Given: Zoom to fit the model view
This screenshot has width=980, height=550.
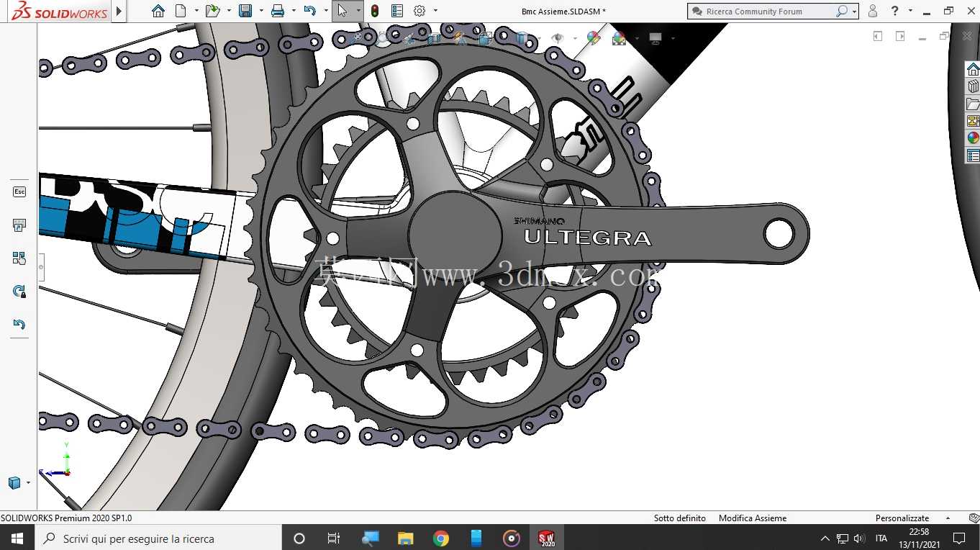Looking at the screenshot, I should (x=358, y=38).
